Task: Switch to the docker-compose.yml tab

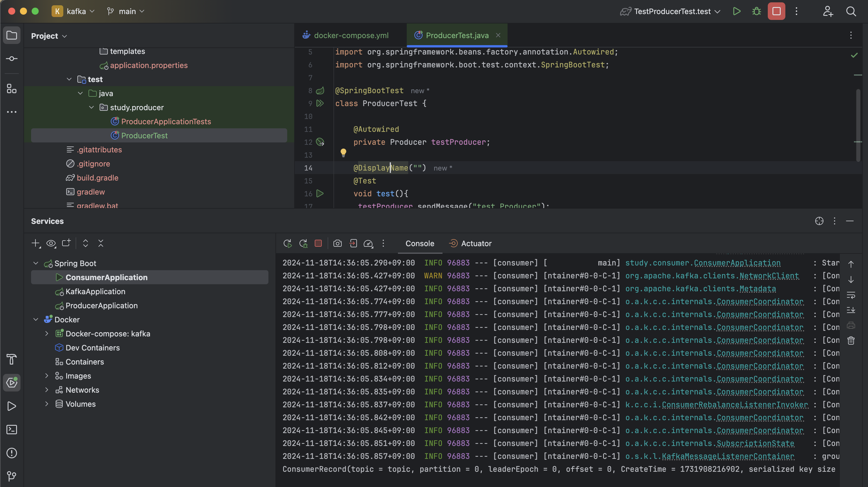Action: click(350, 35)
